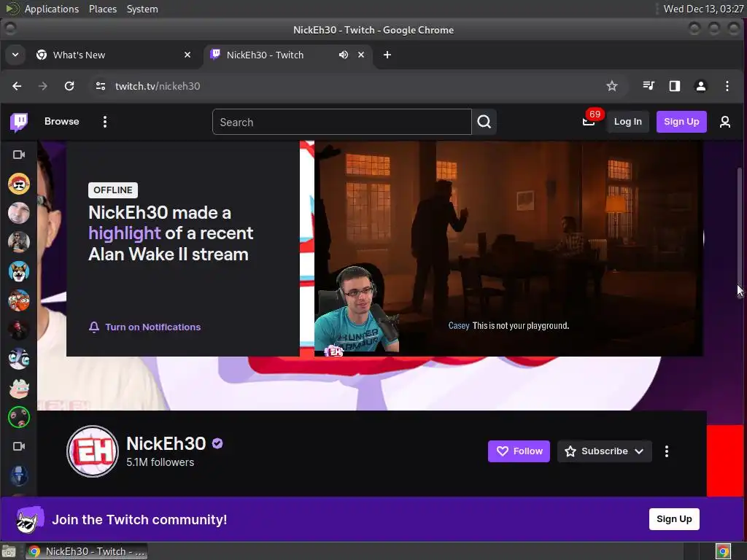The image size is (747, 560).
Task: Click the top camera icon in the sidebar
Action: pos(18,155)
